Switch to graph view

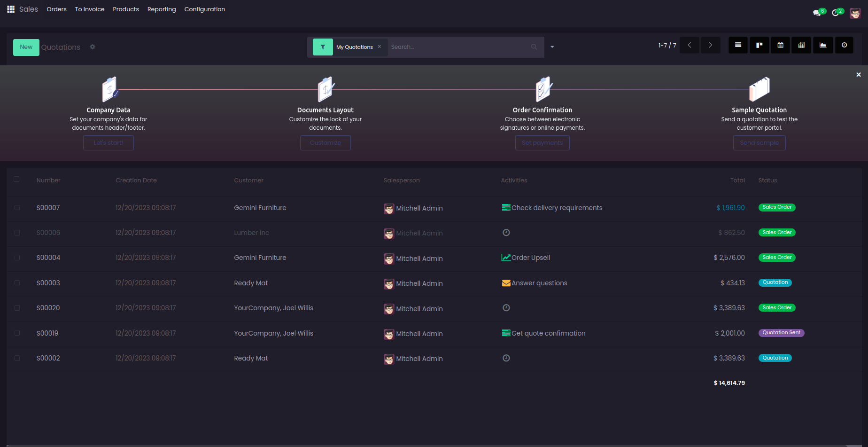[823, 45]
